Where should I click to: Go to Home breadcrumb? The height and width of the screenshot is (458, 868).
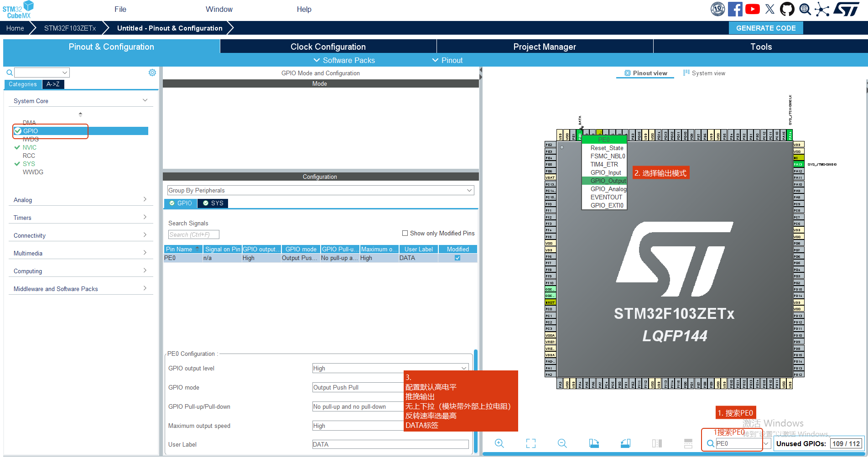15,28
